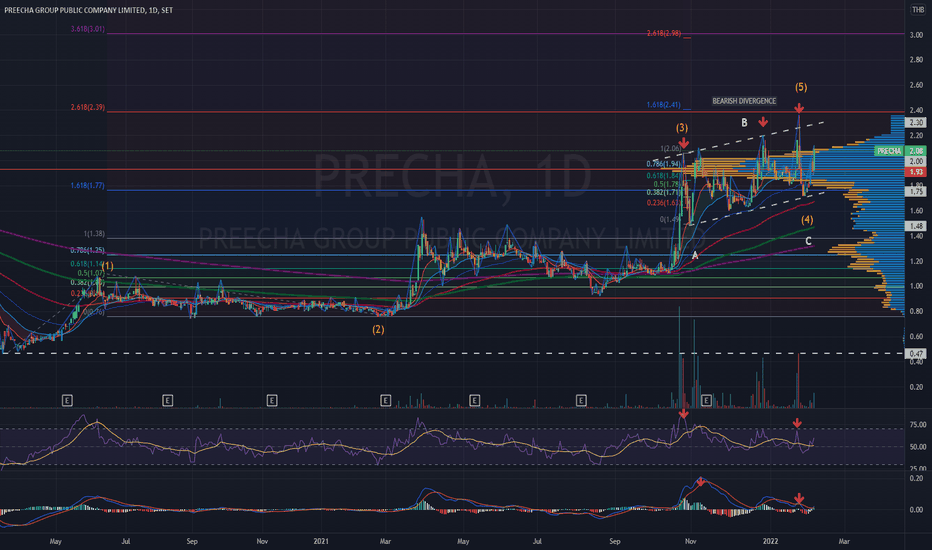Click the 2.40 price scale value
This screenshot has height=550, width=932.
click(x=916, y=110)
